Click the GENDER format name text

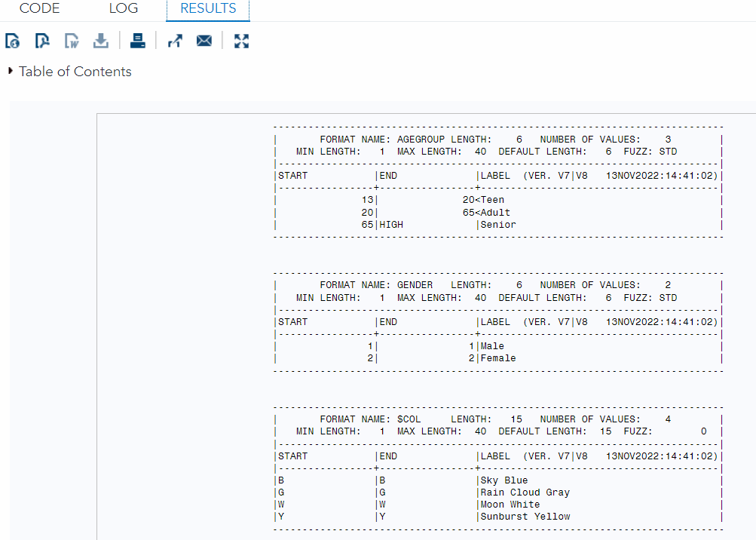pyautogui.click(x=415, y=285)
